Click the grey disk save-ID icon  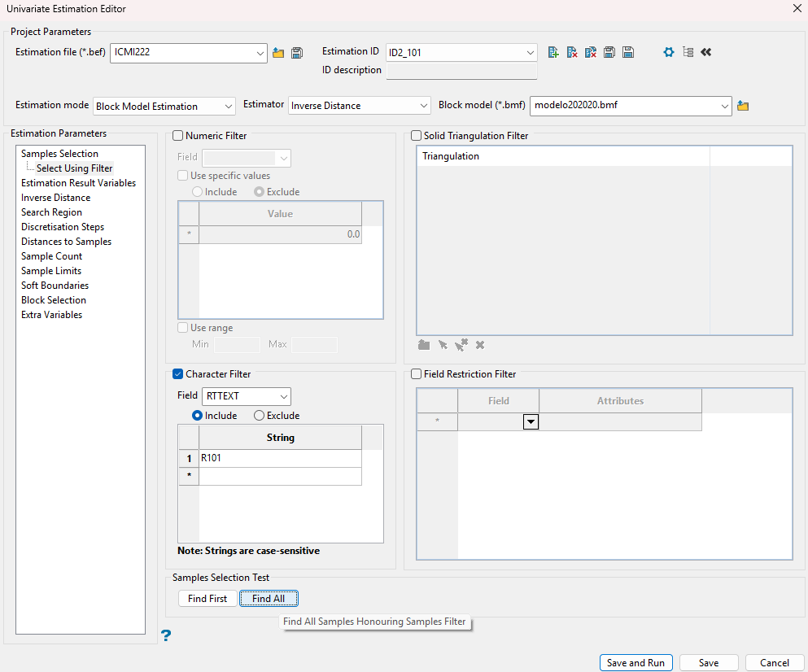(x=609, y=52)
